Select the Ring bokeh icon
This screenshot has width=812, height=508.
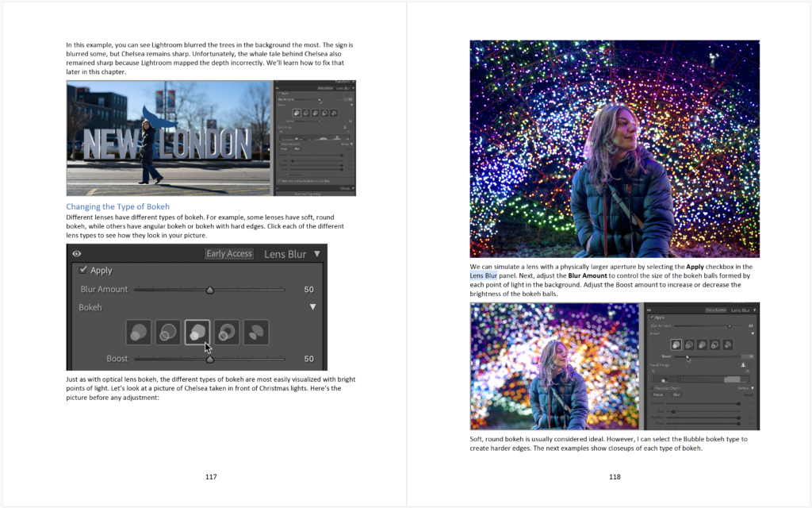point(226,333)
